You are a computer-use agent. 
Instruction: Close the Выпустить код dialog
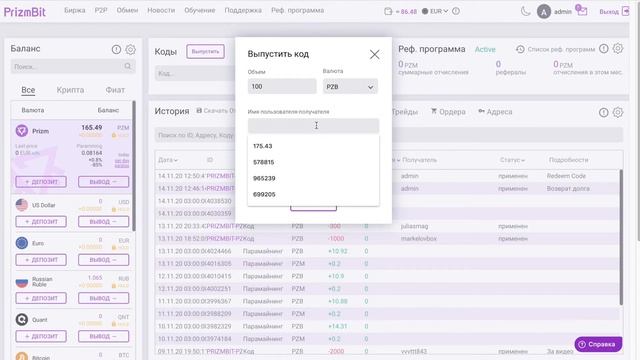pyautogui.click(x=374, y=54)
